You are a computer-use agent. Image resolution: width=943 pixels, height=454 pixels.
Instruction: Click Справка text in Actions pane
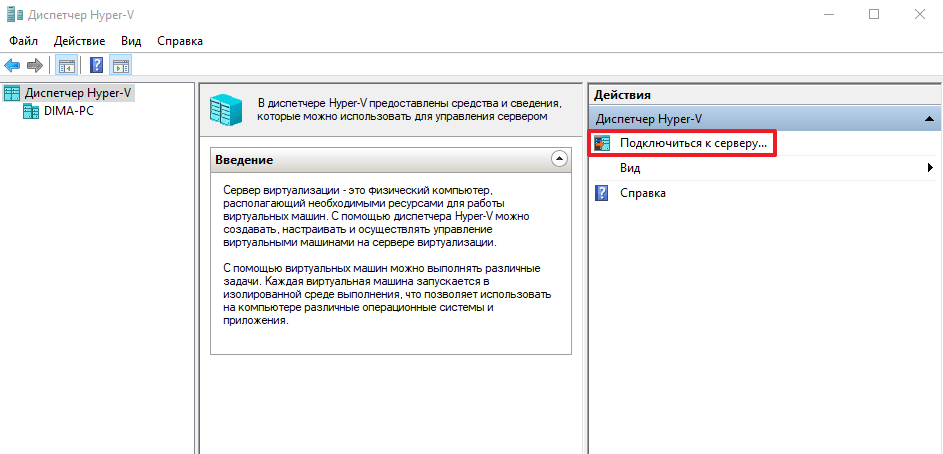tap(642, 193)
